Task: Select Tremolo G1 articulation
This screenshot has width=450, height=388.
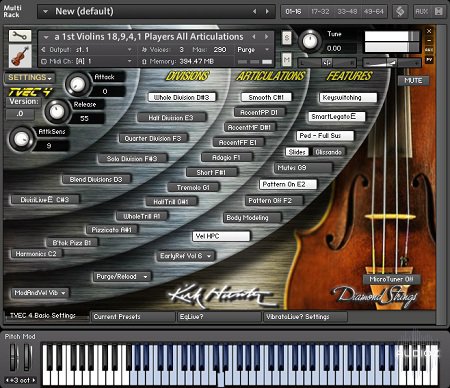Action: [x=193, y=188]
